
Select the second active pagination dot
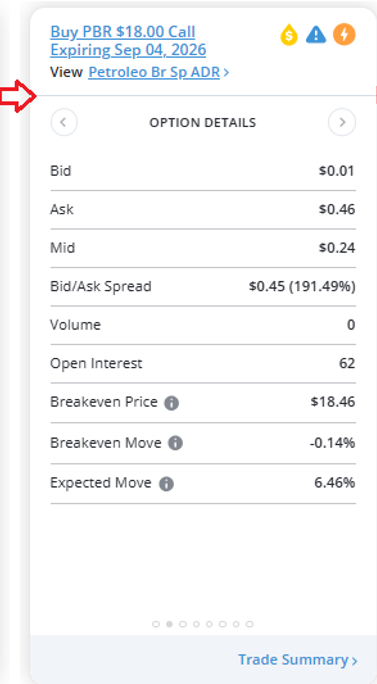[x=169, y=624]
